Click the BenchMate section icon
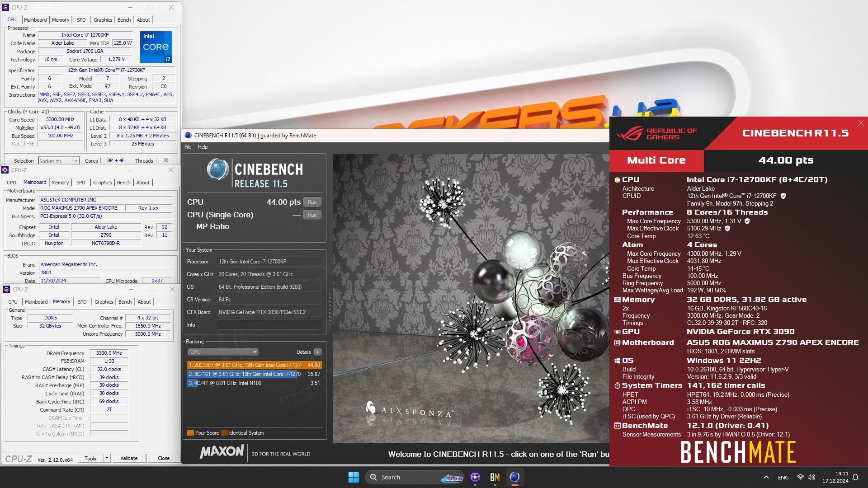This screenshot has height=488, width=868. [x=617, y=426]
